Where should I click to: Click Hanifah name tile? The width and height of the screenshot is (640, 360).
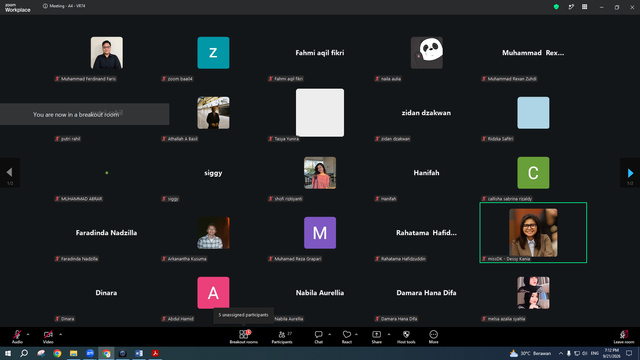coord(427,173)
